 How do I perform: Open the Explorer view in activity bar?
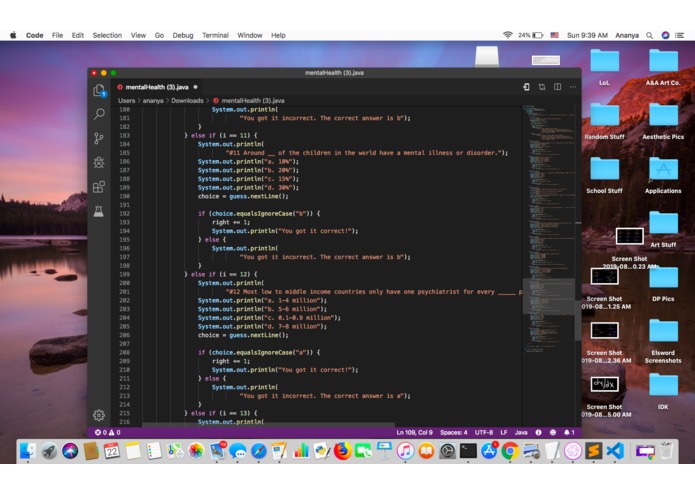click(99, 91)
